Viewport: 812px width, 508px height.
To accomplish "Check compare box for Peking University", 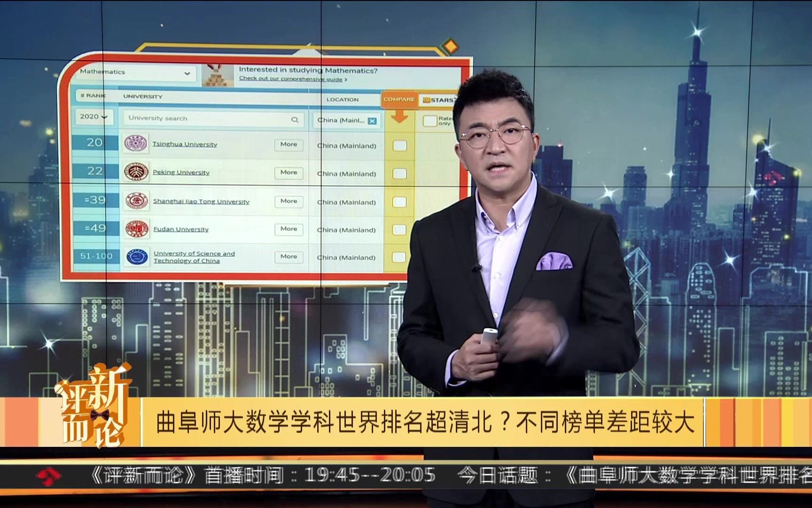I will point(399,174).
